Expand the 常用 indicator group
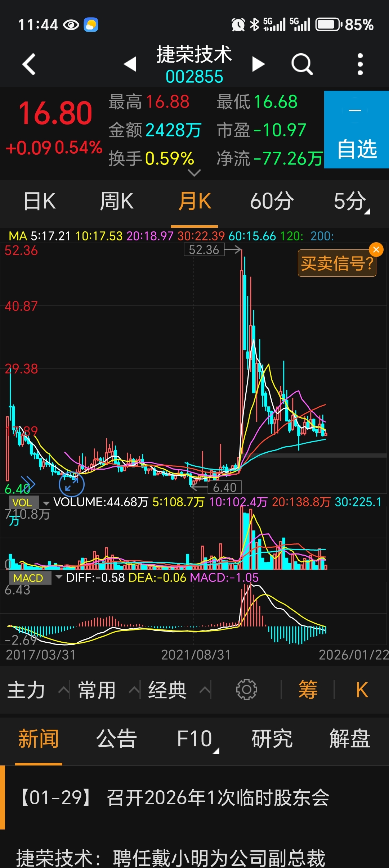The height and width of the screenshot is (868, 389). tap(109, 690)
